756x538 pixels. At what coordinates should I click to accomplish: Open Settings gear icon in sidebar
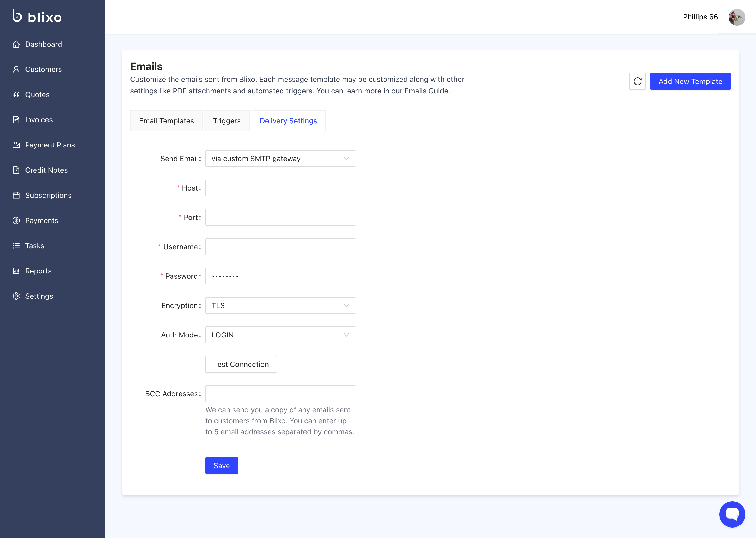(x=16, y=296)
